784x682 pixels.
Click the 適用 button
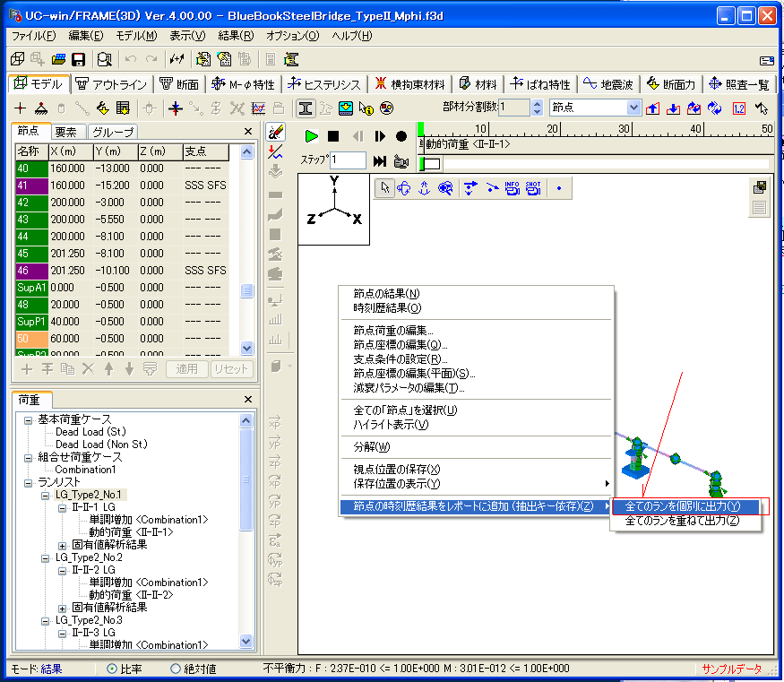(186, 369)
